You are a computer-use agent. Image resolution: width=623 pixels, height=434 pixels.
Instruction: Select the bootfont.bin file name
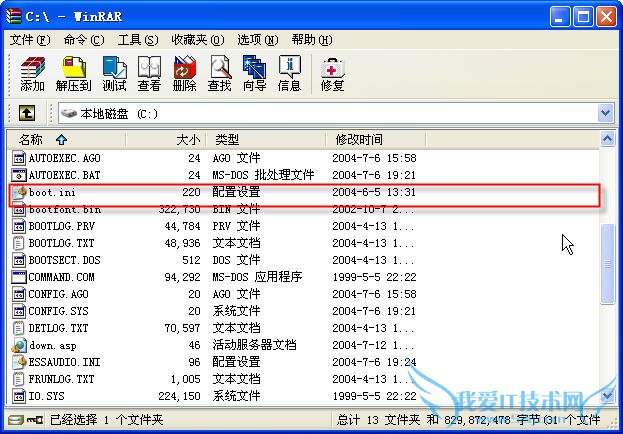(65, 209)
